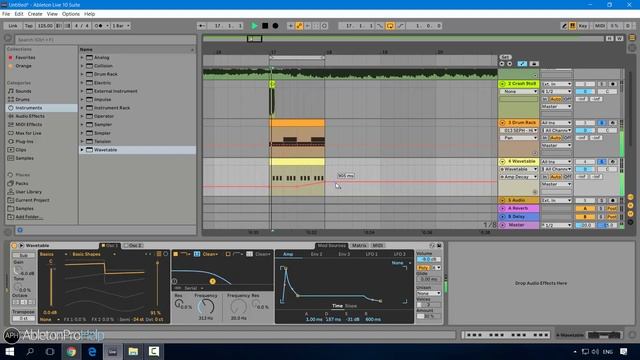Activate the Loop switch in transport bar

(390, 26)
